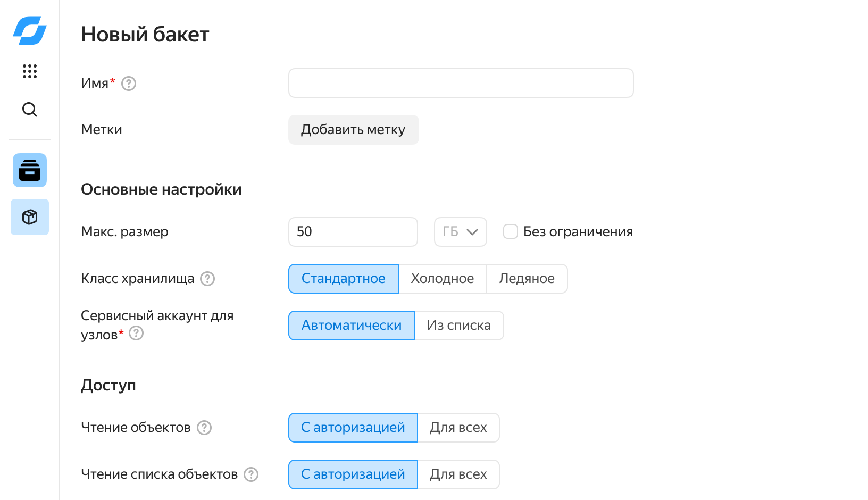
Task: Enable the Без ограничения checkbox
Action: [511, 231]
